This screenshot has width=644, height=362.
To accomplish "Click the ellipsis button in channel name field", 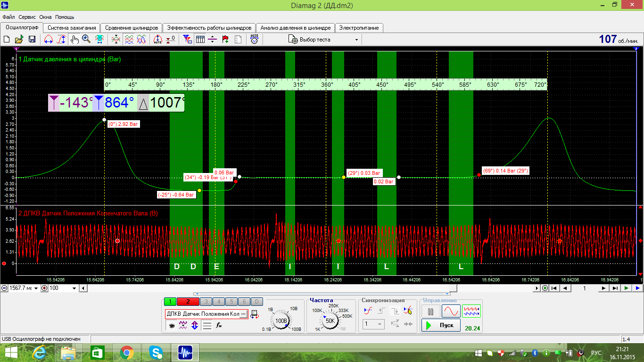I will (244, 314).
